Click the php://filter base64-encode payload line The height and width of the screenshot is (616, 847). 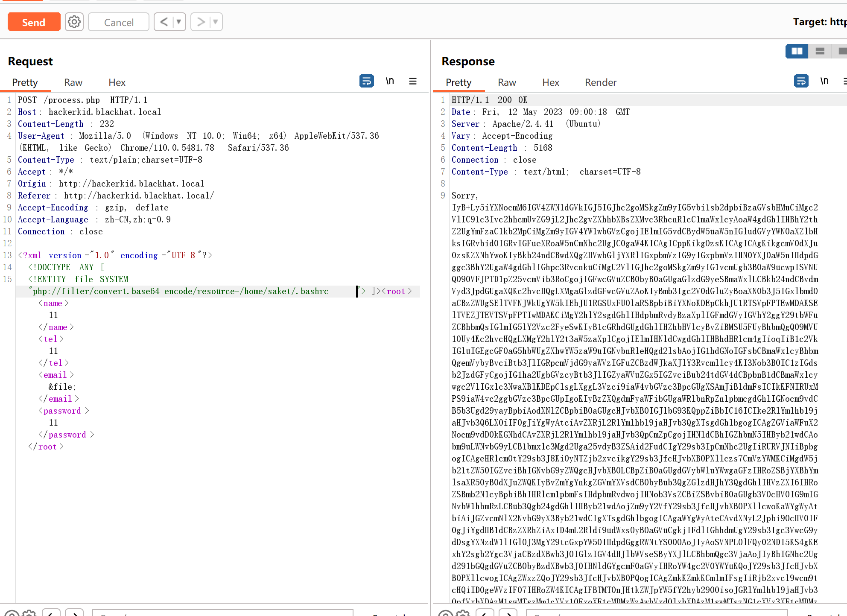coord(178,291)
